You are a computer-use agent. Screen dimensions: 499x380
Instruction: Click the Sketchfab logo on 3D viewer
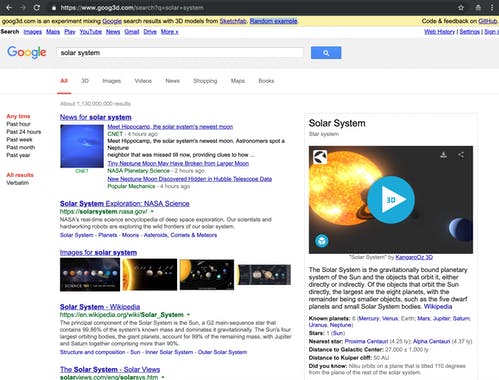pos(320,157)
